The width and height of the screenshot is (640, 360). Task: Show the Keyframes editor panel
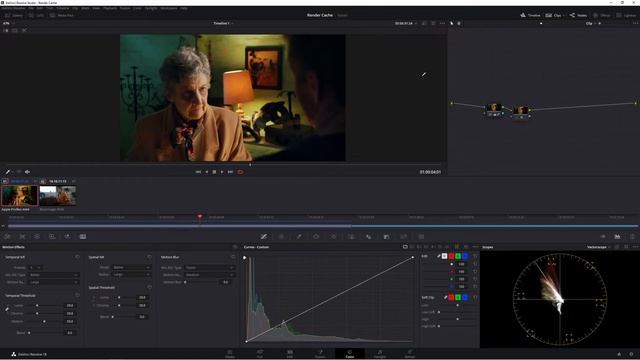tap(603, 236)
